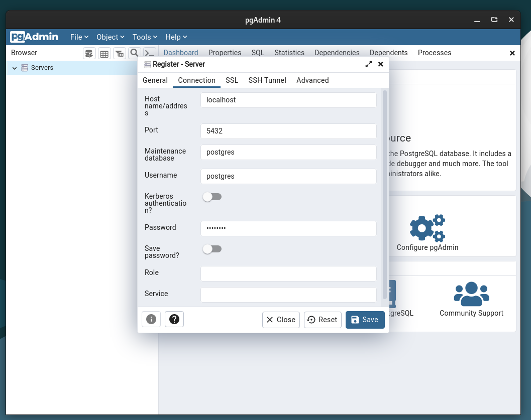
Task: Open the View Data table icon
Action: (104, 53)
